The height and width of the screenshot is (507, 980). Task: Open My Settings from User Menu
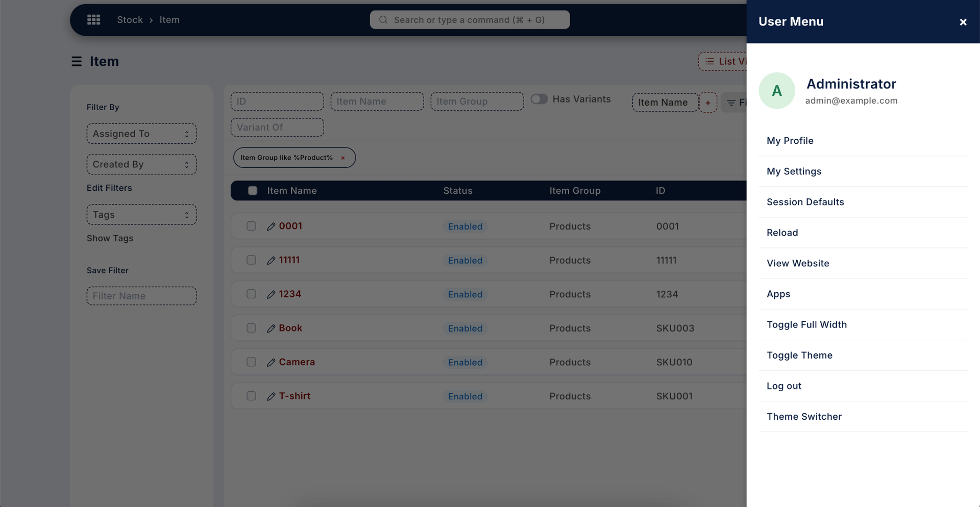coord(863,171)
